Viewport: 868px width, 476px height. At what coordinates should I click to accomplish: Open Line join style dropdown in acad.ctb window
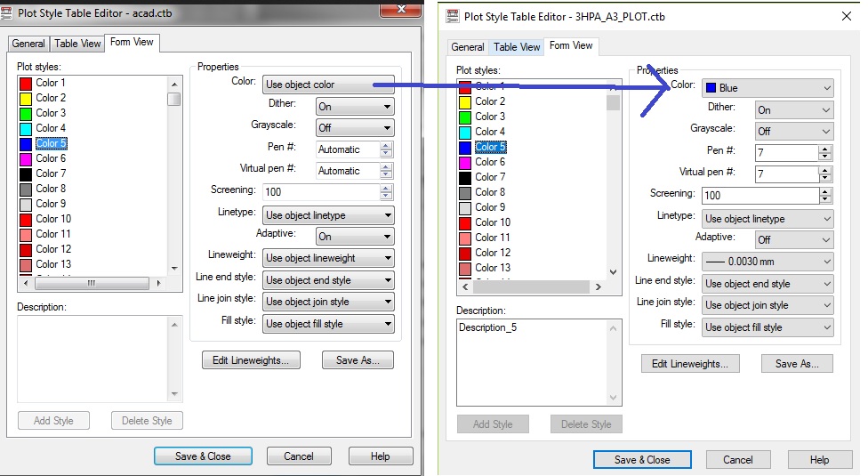point(328,302)
